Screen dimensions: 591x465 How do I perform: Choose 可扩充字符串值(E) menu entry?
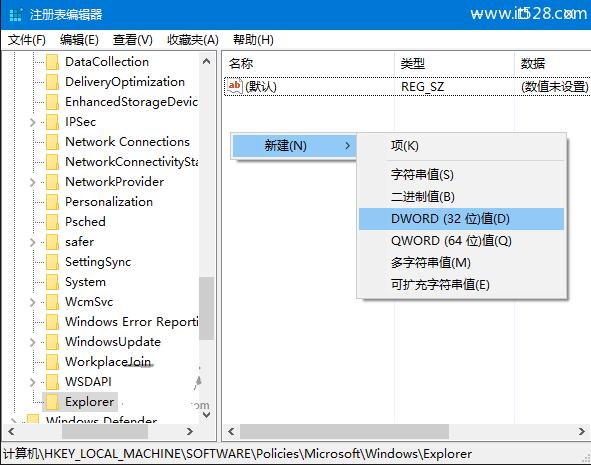coord(461,285)
